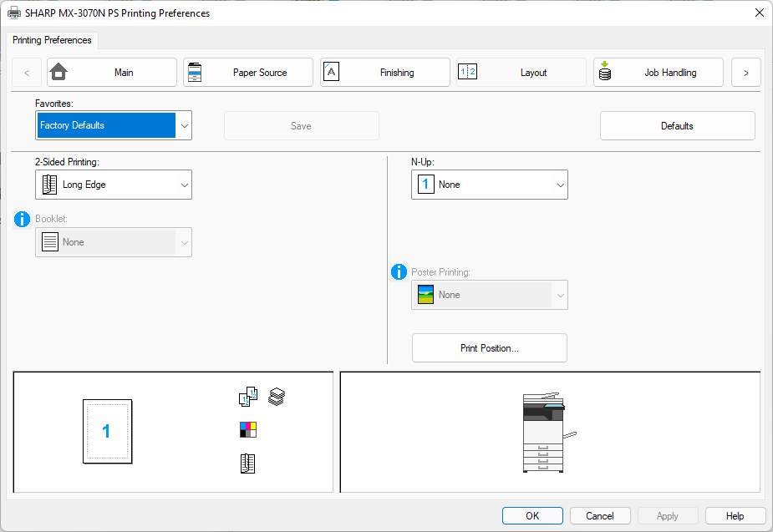Switch to the Paper Source tab
The width and height of the screenshot is (773, 532).
pos(248,73)
